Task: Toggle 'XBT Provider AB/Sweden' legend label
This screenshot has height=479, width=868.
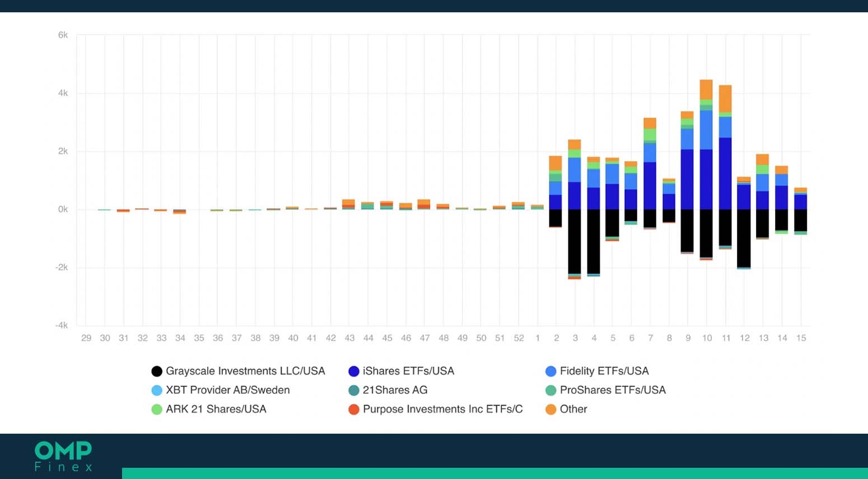Action: [x=228, y=390]
